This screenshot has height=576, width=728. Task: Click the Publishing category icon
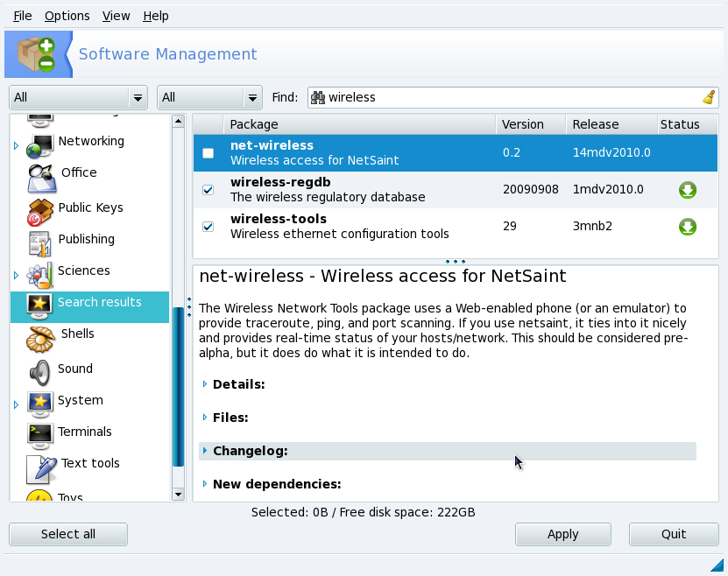tap(40, 243)
